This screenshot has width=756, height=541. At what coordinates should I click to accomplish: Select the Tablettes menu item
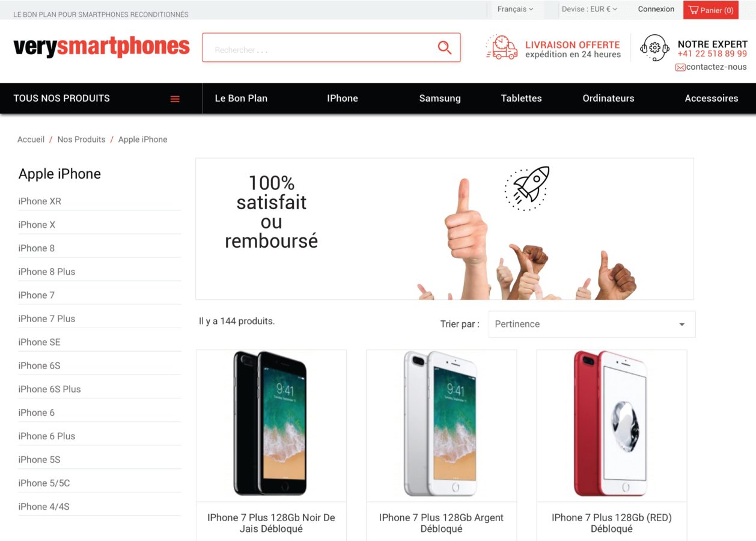point(521,99)
